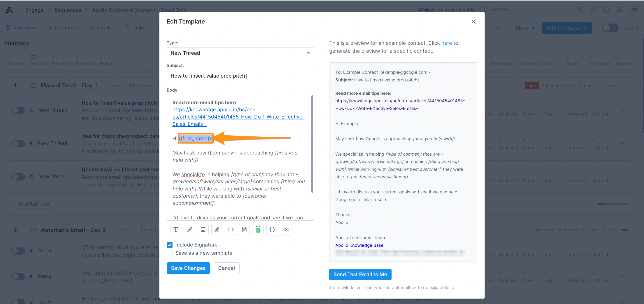Viewport: 644px width, 304px height.
Task: Attach a file to the email template
Action: click(217, 229)
